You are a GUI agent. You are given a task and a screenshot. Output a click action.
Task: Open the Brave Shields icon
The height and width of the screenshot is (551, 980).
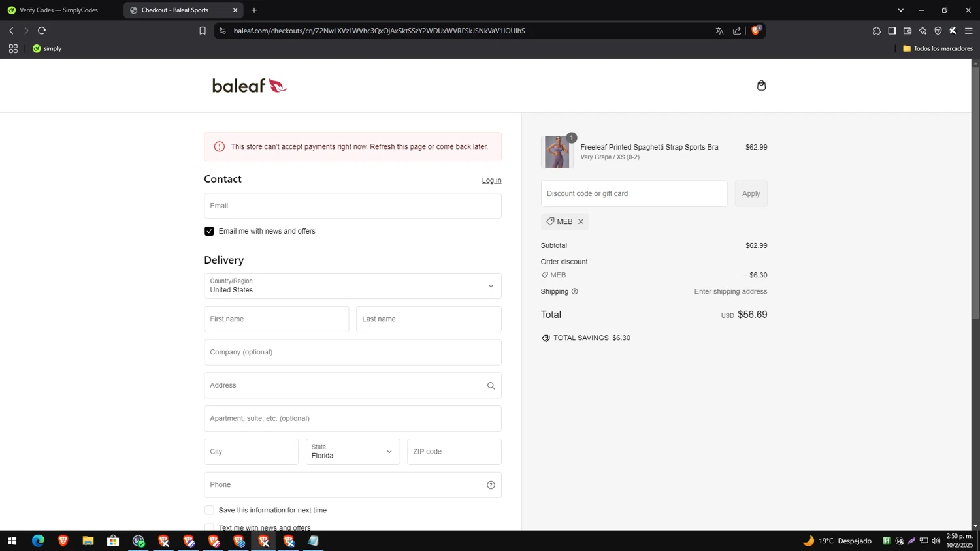[x=756, y=31]
